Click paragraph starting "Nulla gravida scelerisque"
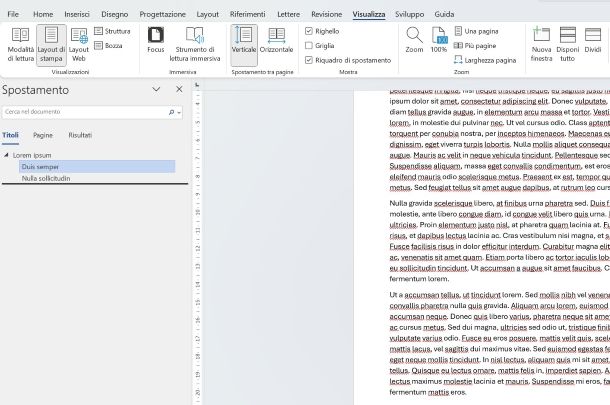The width and height of the screenshot is (610, 405). 500,241
